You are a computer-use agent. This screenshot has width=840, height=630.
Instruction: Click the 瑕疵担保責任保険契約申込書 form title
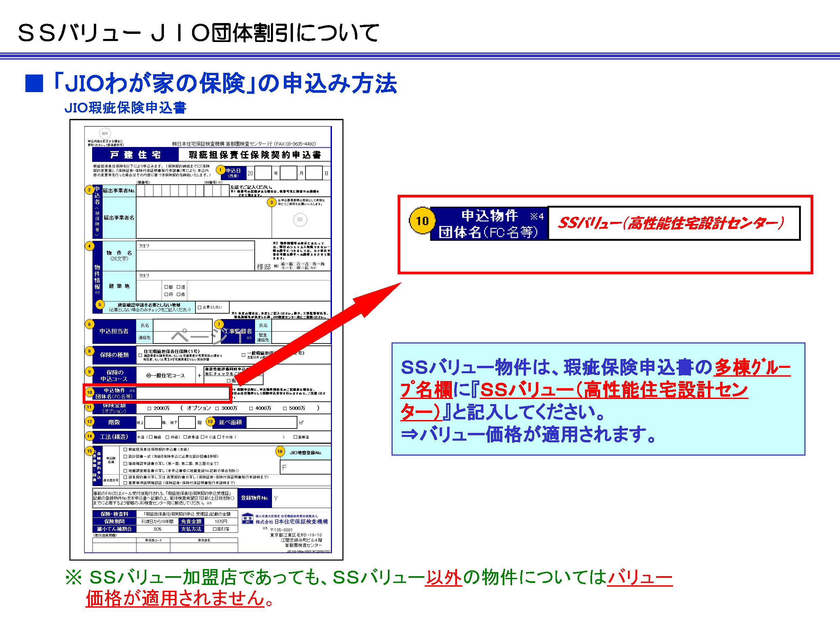(255, 154)
